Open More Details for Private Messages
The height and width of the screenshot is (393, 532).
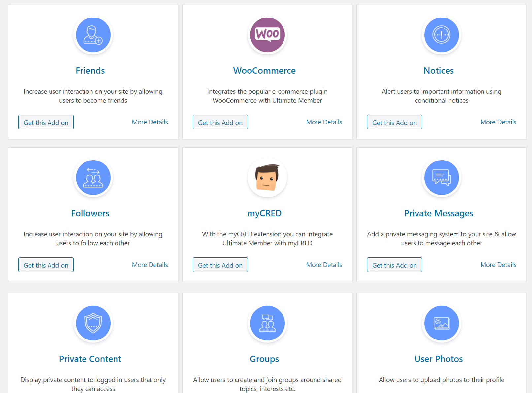[x=498, y=265]
